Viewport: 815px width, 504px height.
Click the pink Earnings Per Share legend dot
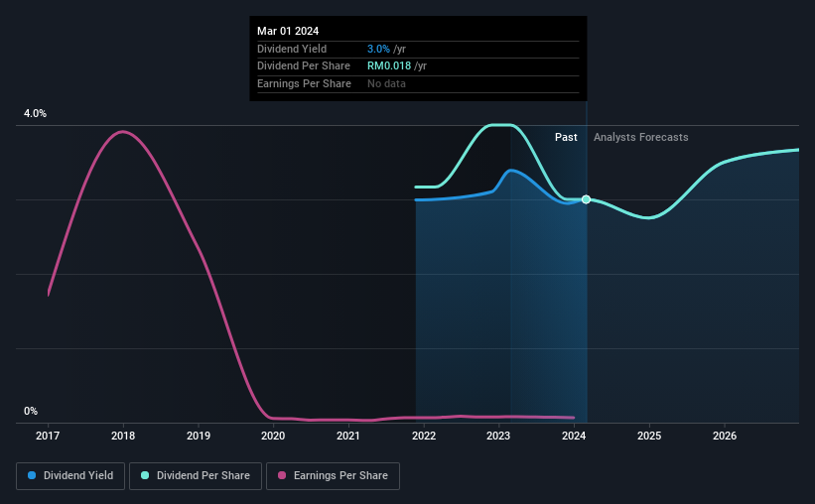click(x=282, y=475)
